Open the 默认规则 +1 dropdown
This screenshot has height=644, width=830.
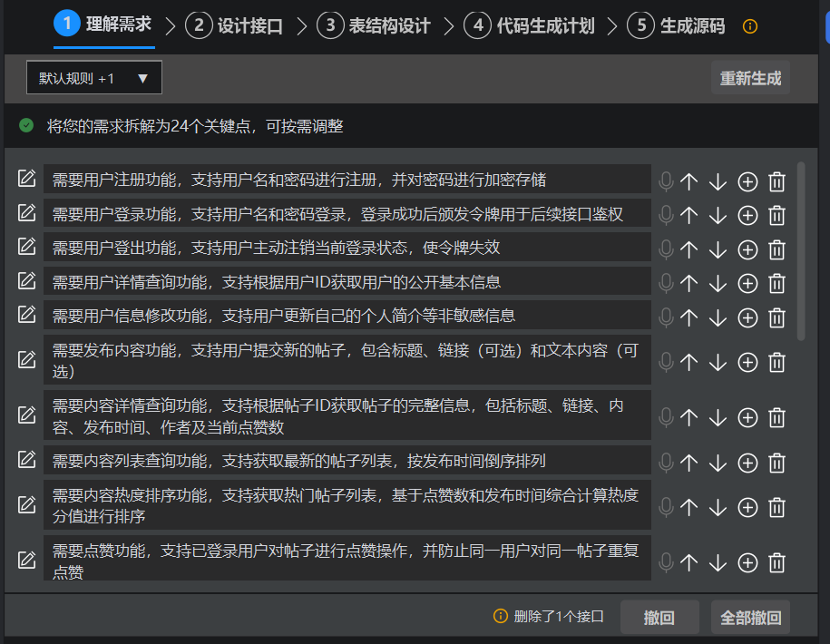pyautogui.click(x=94, y=78)
